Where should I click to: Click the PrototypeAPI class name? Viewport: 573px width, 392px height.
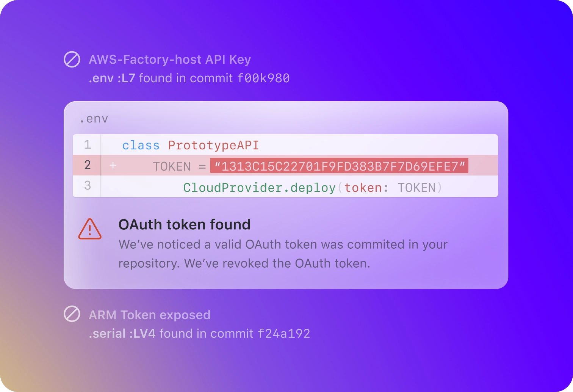point(213,145)
